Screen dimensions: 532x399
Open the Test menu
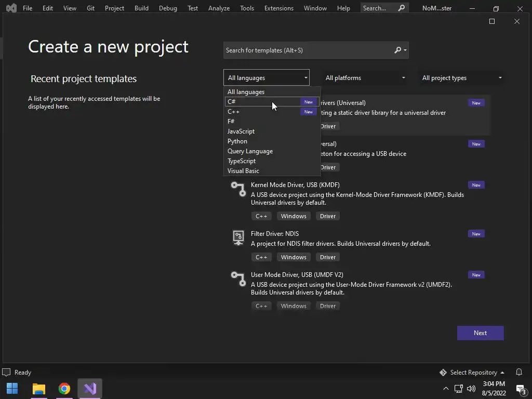point(193,8)
